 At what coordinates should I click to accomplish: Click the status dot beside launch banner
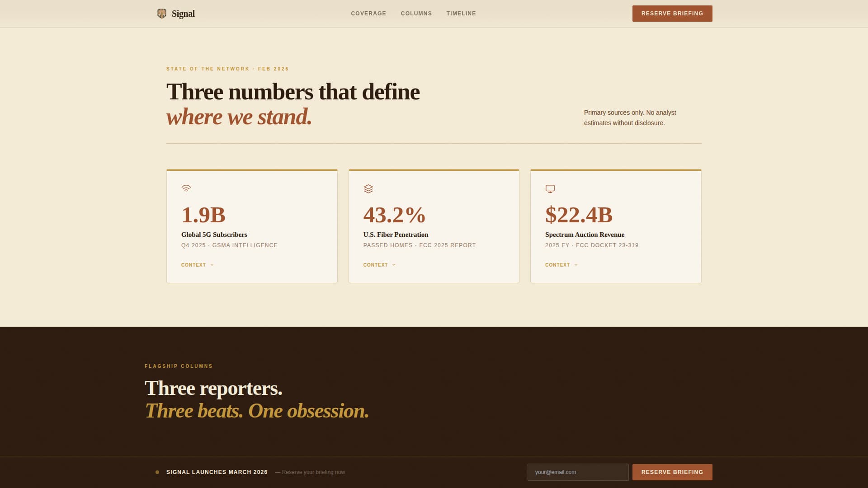(x=157, y=472)
